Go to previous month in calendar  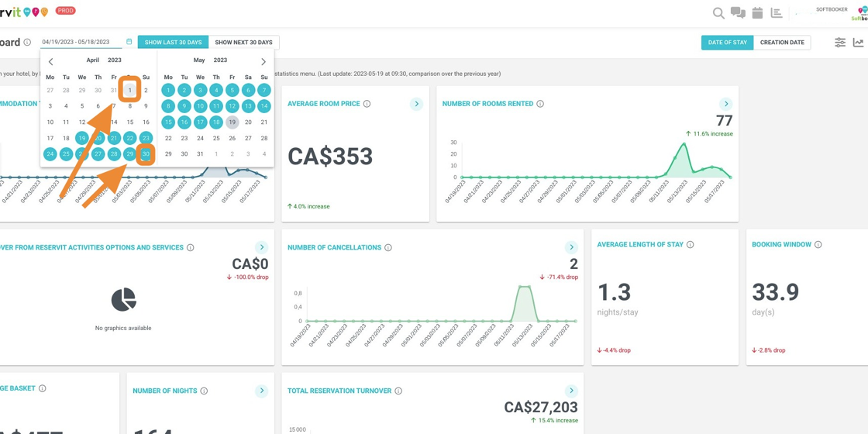tap(51, 61)
